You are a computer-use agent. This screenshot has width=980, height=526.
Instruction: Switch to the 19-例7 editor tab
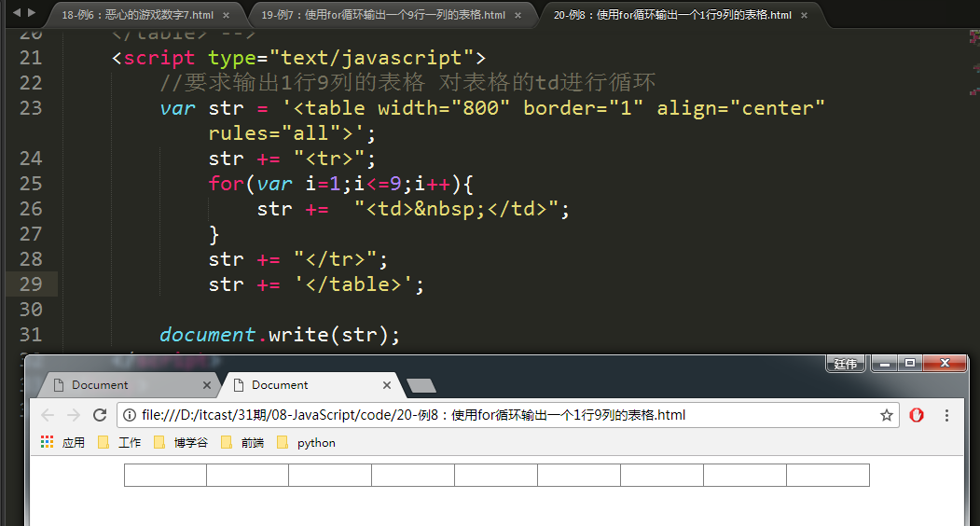coord(383,15)
